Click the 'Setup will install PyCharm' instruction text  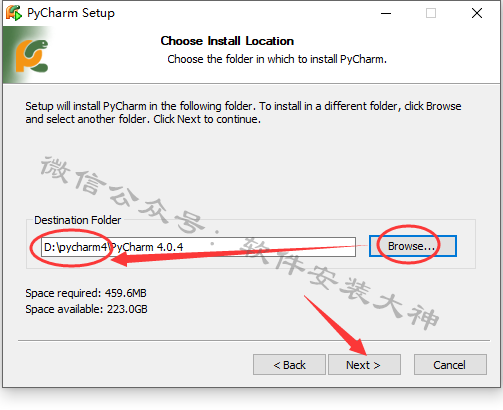pos(243,113)
